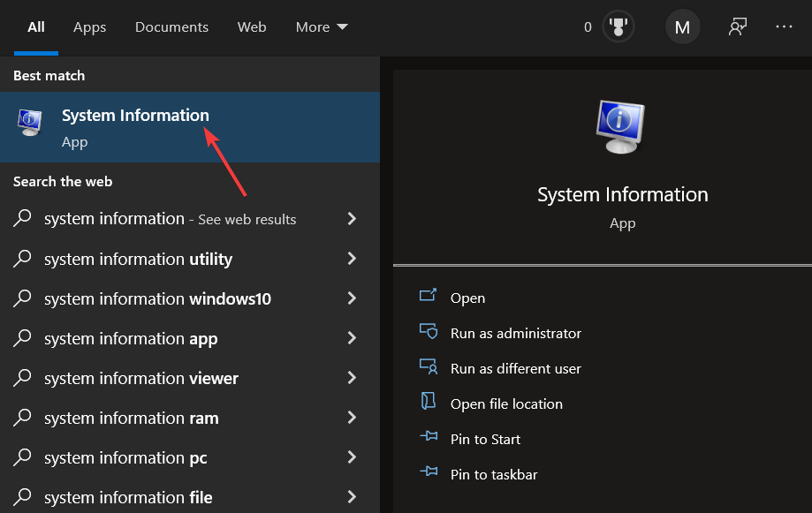
Task: Expand the system information ram suggestion
Action: pyautogui.click(x=352, y=418)
